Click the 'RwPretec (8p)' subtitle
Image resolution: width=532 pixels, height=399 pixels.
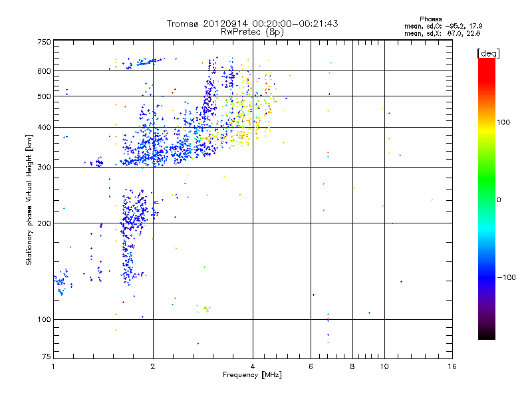point(252,32)
